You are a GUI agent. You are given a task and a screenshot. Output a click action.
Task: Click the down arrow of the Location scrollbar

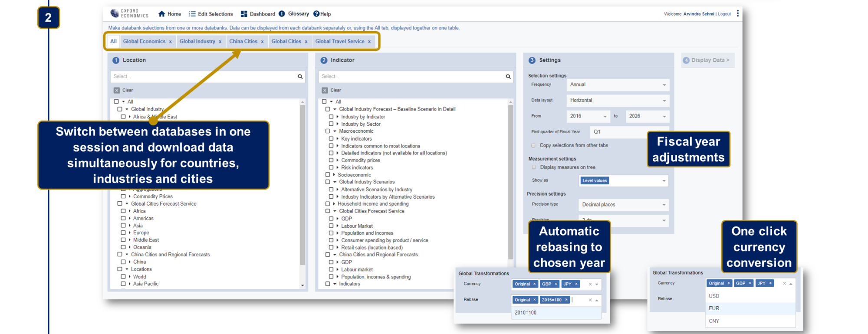pyautogui.click(x=302, y=285)
